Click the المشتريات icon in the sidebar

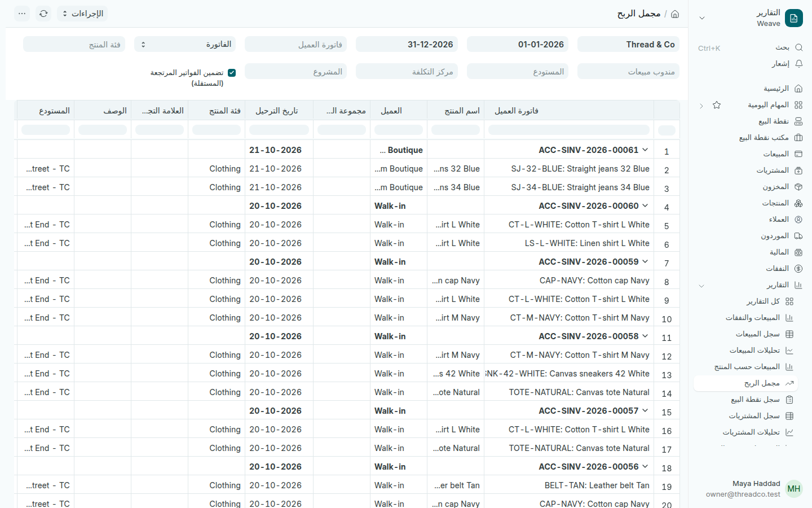tap(798, 170)
